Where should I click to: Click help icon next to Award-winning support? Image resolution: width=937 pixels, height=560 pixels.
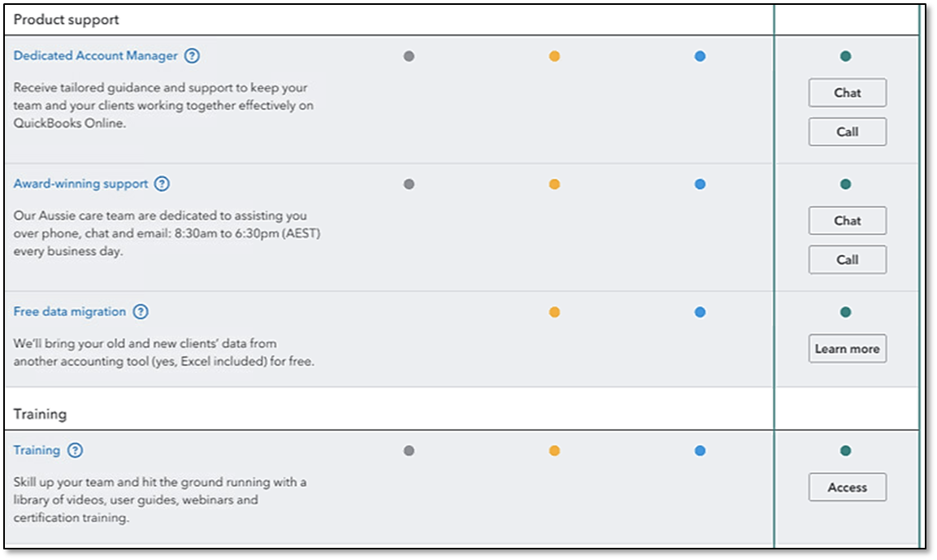pos(162,184)
